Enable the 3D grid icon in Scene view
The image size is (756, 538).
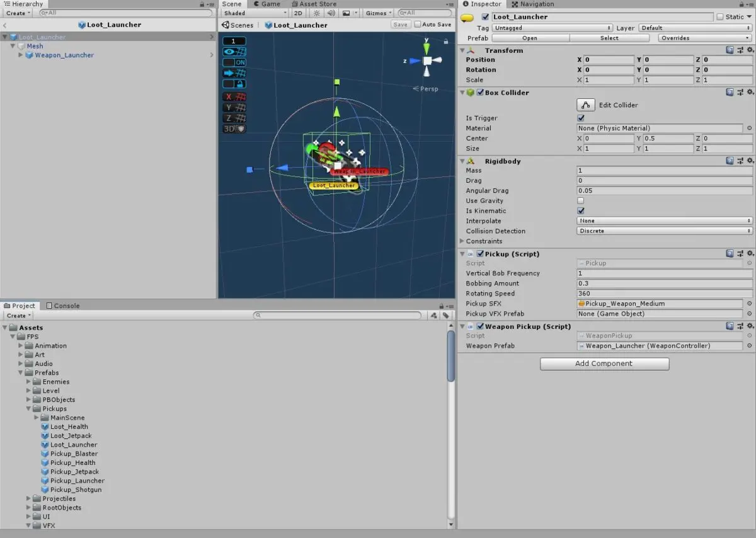pos(234,128)
